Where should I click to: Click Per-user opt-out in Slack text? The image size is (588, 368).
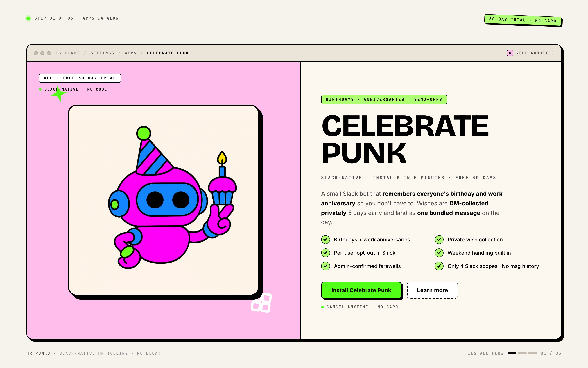click(x=364, y=253)
